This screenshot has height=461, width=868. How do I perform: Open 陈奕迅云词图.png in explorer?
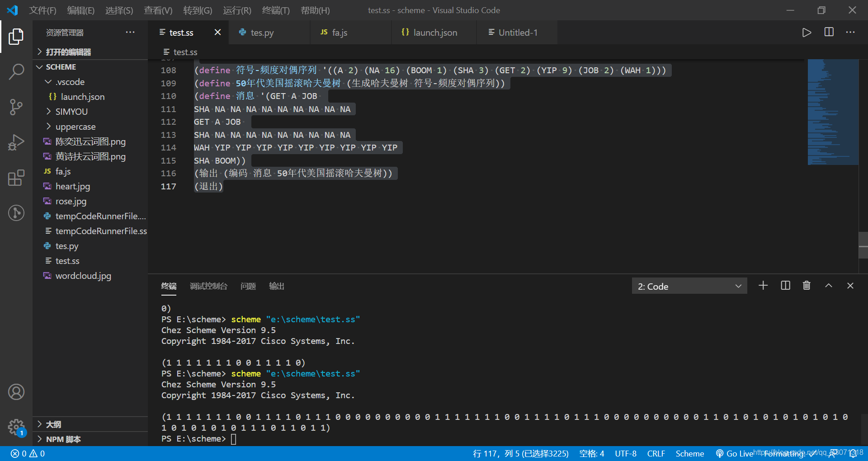pos(90,141)
